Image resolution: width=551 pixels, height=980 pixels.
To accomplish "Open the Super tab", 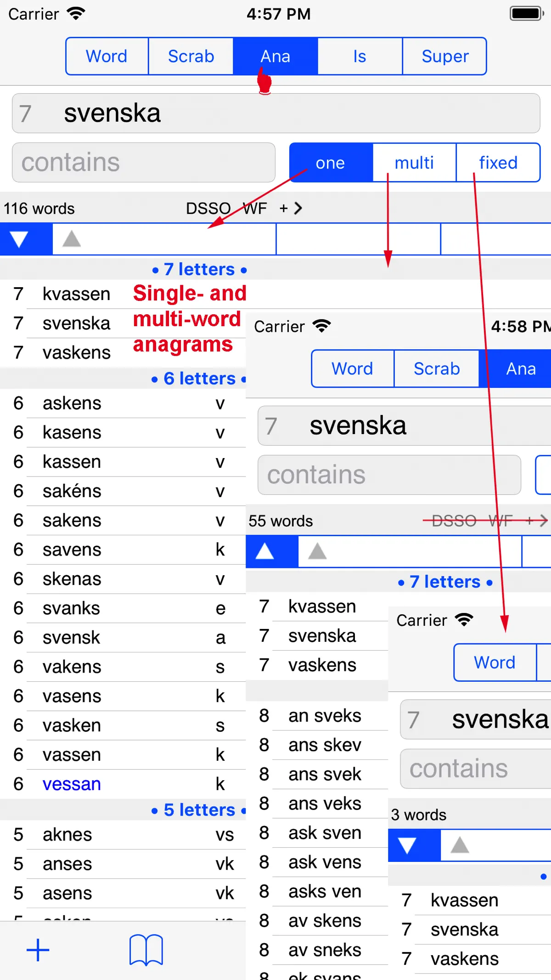I will pos(445,56).
